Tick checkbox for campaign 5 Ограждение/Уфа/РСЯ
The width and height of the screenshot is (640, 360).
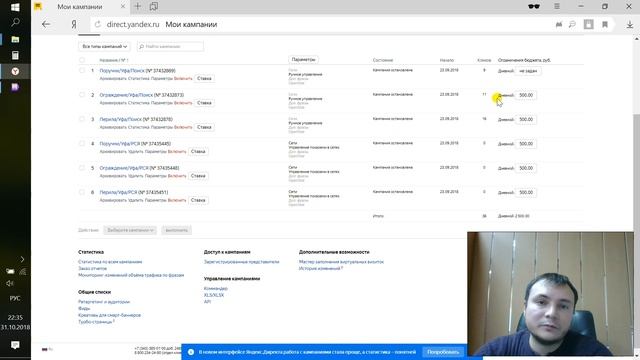click(x=82, y=168)
